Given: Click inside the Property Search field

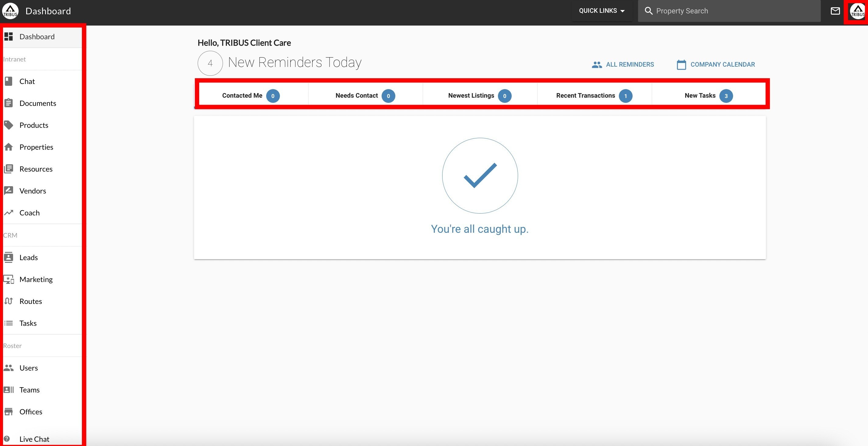Looking at the screenshot, I should coord(729,11).
